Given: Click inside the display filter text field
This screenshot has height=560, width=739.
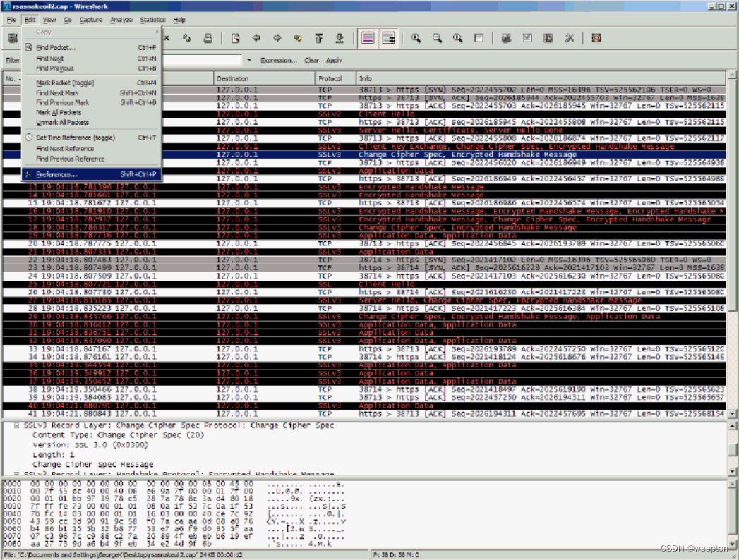Looking at the screenshot, I should pos(202,60).
